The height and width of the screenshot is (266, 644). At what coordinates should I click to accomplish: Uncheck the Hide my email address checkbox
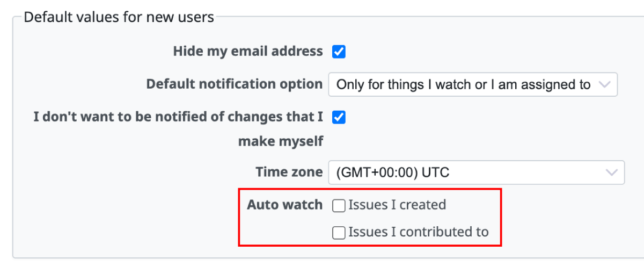pos(339,52)
